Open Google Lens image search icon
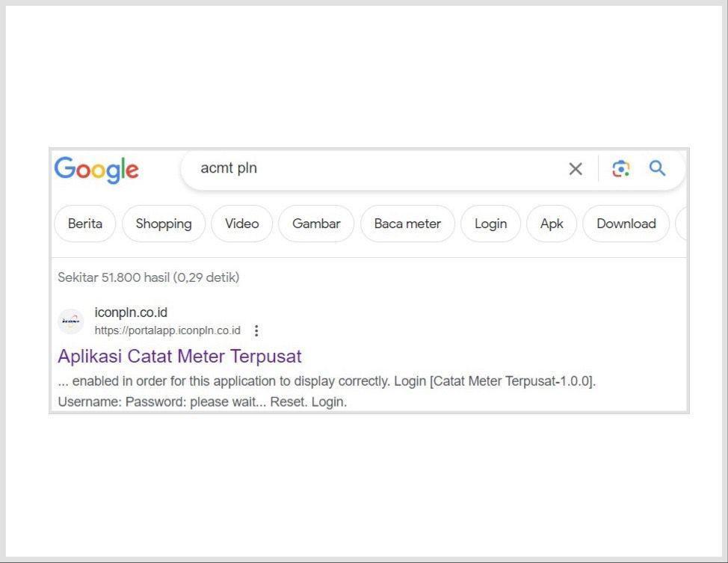Viewport: 728px width, 563px height. click(620, 169)
